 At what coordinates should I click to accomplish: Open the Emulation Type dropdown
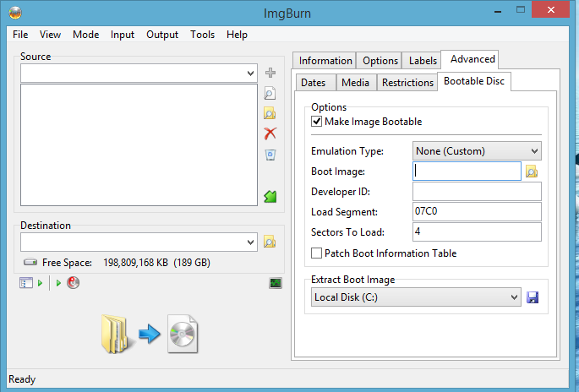pyautogui.click(x=477, y=151)
